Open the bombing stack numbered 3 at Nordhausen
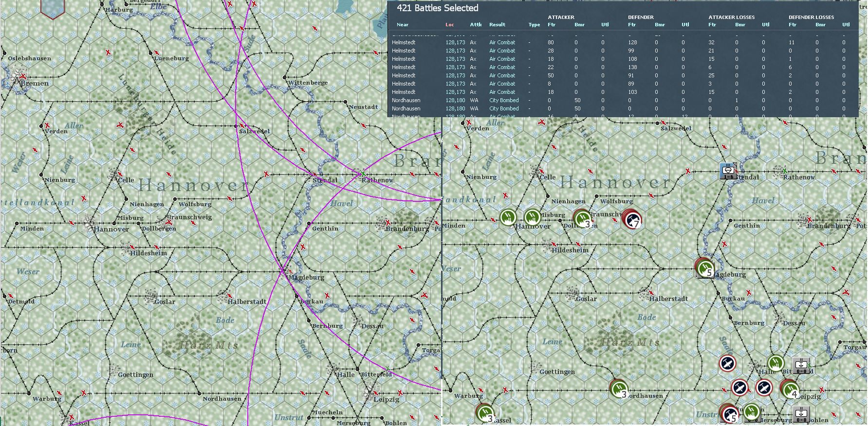This screenshot has width=868, height=426. 619,389
